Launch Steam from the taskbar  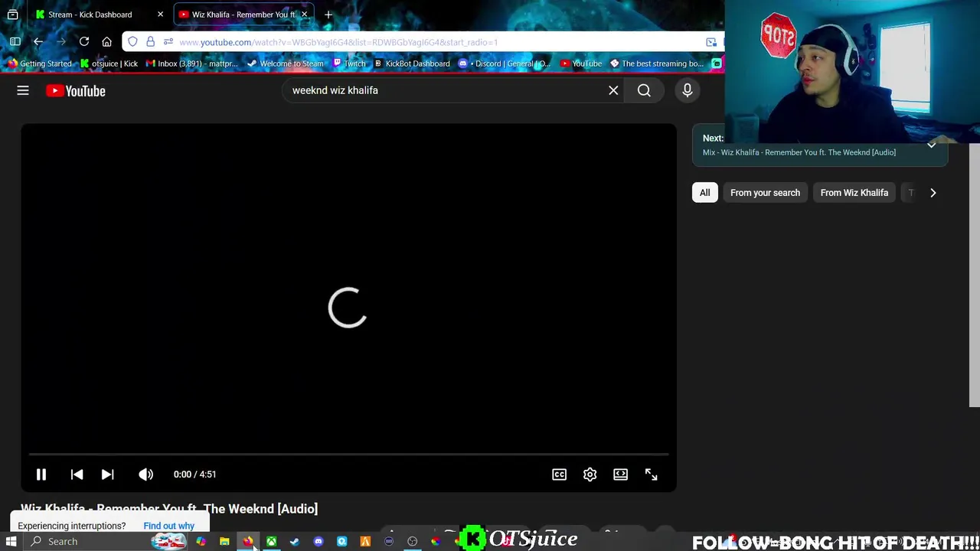pyautogui.click(x=295, y=542)
